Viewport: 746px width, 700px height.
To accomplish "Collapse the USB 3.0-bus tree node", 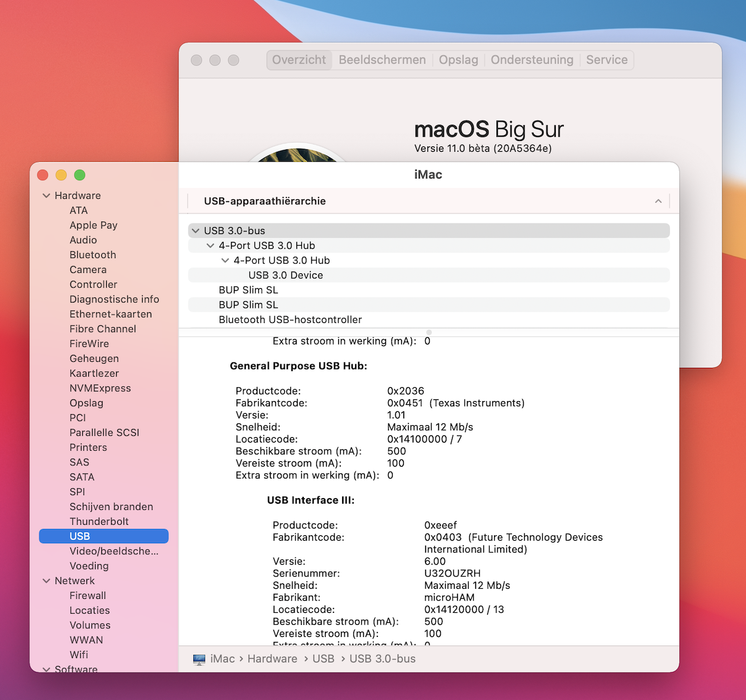I will coord(196,231).
